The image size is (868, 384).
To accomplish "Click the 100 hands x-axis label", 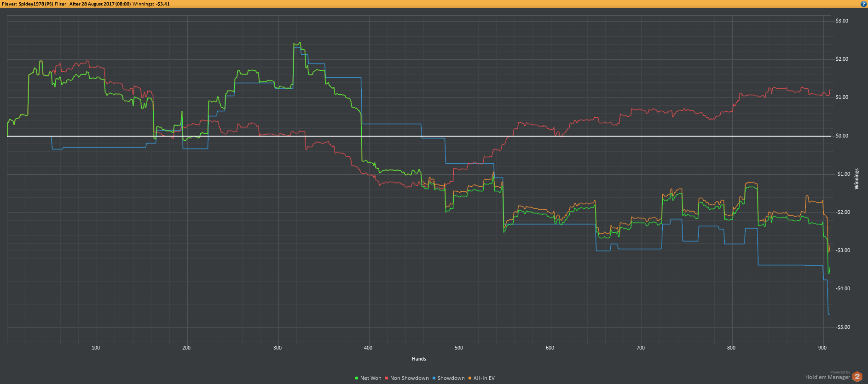I will click(96, 348).
